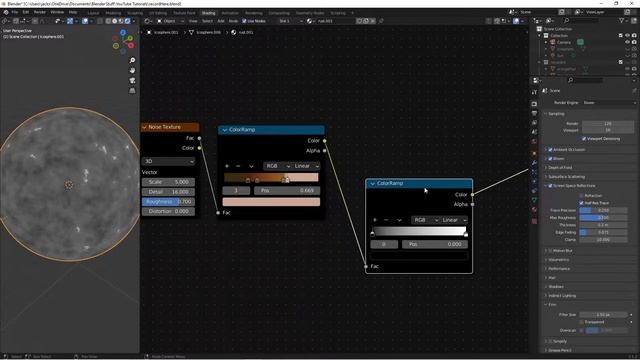Open the Tool properties tab icon
Screen dimensions: 640x360
[x=534, y=93]
